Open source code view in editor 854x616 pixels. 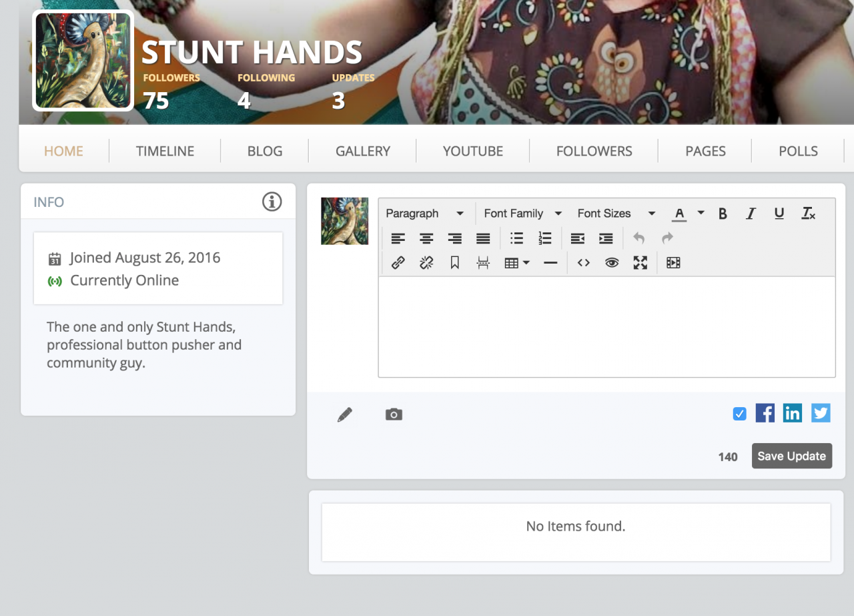[x=584, y=263]
